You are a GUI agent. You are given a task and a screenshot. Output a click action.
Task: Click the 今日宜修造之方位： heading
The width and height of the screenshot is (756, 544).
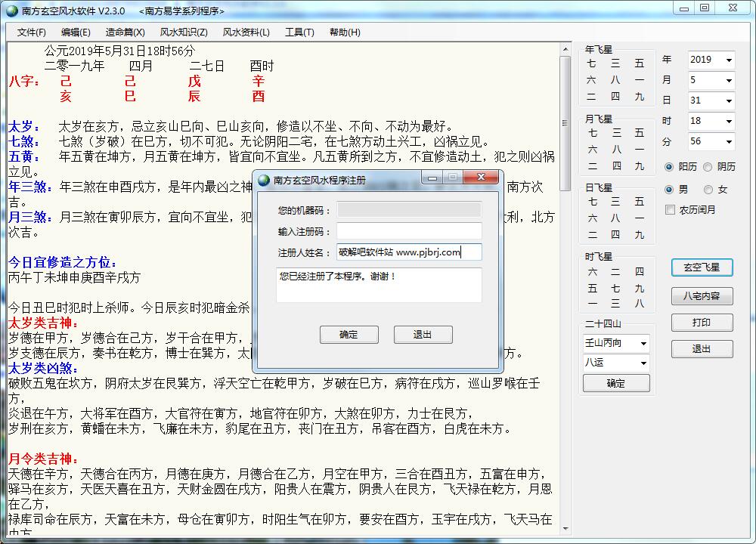(63, 262)
